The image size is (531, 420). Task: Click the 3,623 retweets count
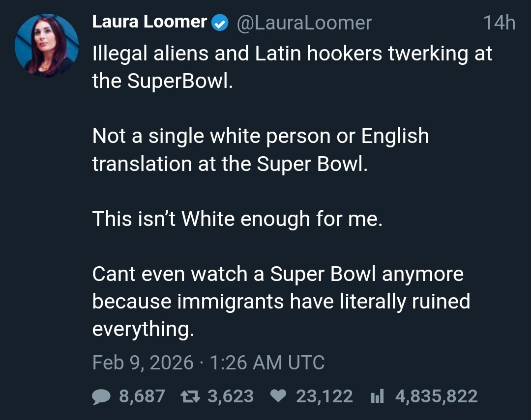(231, 396)
